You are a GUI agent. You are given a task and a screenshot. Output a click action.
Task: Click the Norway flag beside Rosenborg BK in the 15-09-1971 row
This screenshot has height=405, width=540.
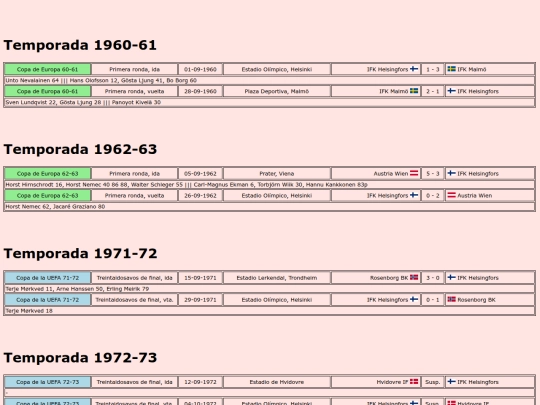[414, 278]
